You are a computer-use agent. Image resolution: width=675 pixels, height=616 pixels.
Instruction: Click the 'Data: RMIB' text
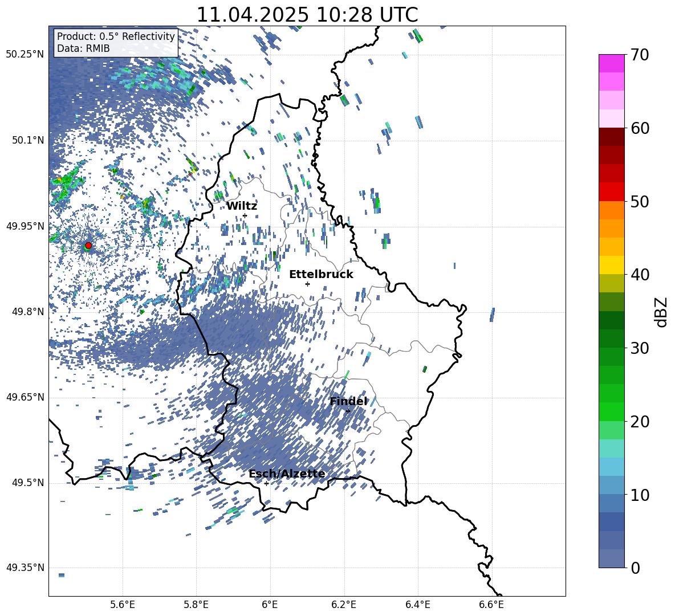click(x=83, y=48)
